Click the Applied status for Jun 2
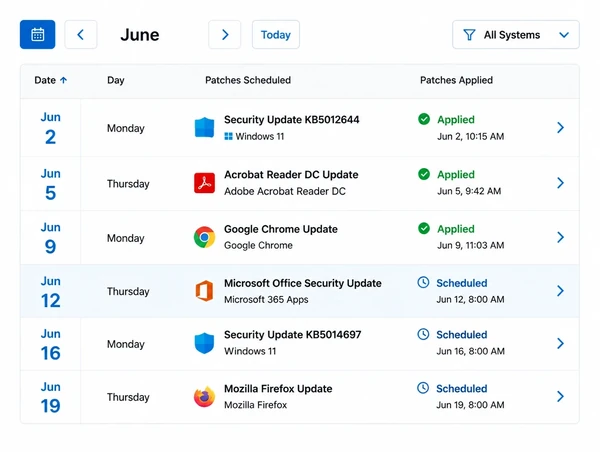This screenshot has width=600, height=452. (x=456, y=119)
